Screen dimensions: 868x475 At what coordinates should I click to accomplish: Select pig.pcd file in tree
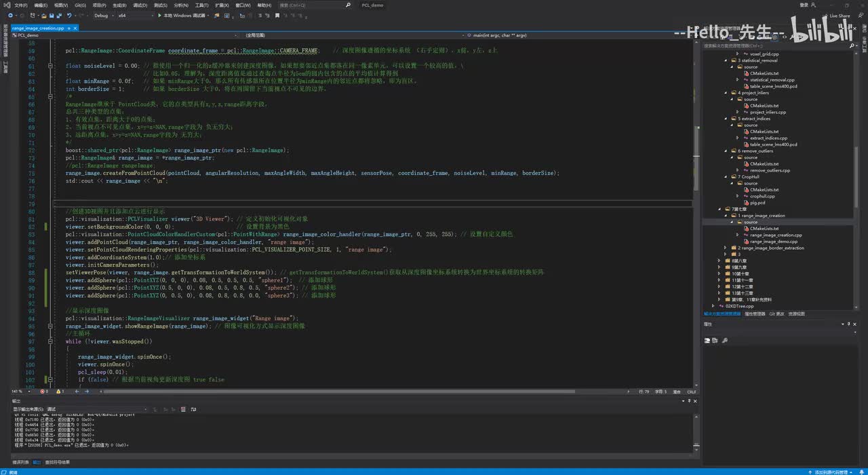click(757, 203)
